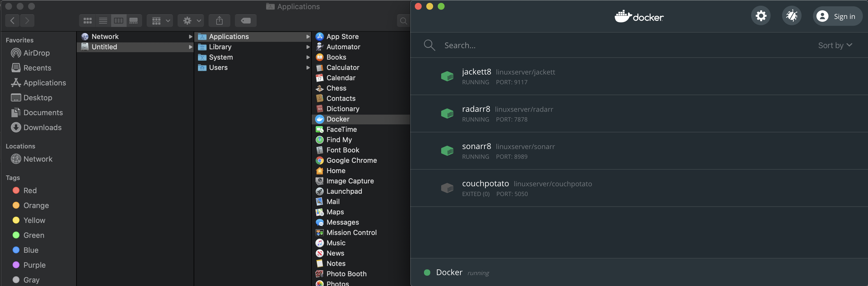
Task: Expand the Network column item arrow
Action: (x=191, y=36)
